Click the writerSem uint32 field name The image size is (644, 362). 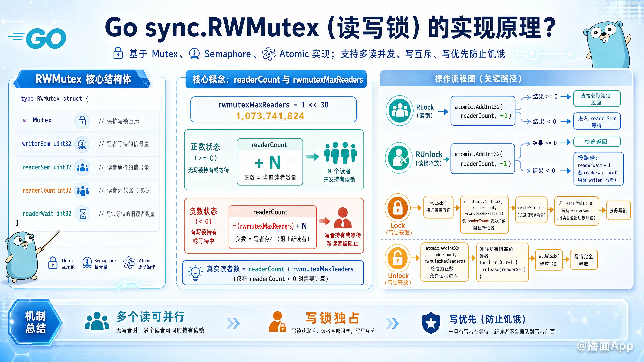click(46, 144)
